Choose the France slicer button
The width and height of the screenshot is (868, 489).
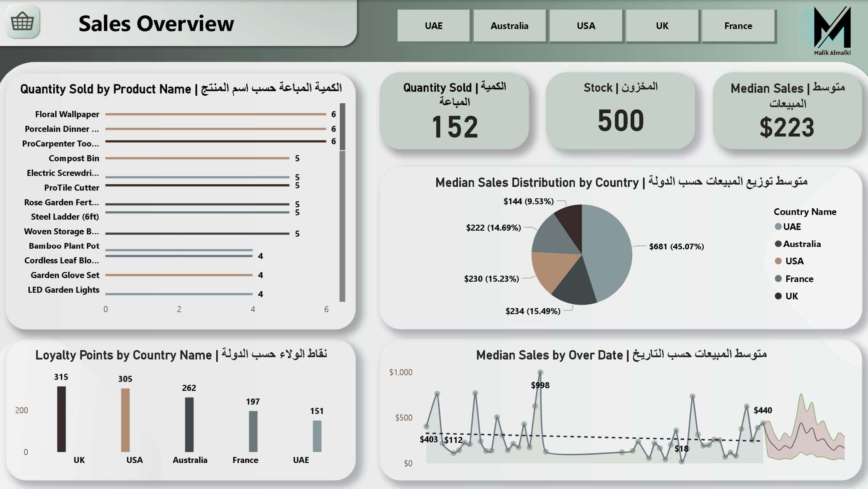(x=738, y=26)
